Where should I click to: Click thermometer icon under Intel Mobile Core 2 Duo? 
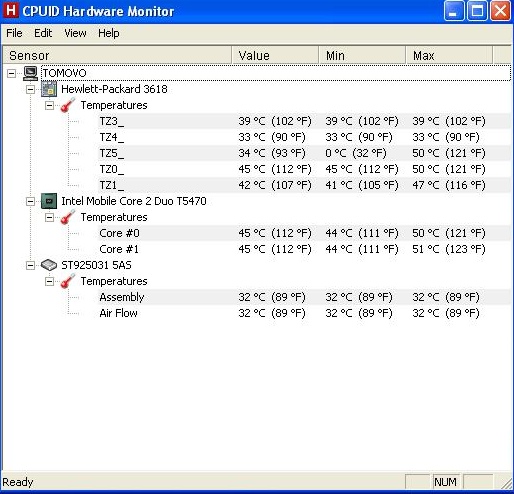click(68, 217)
